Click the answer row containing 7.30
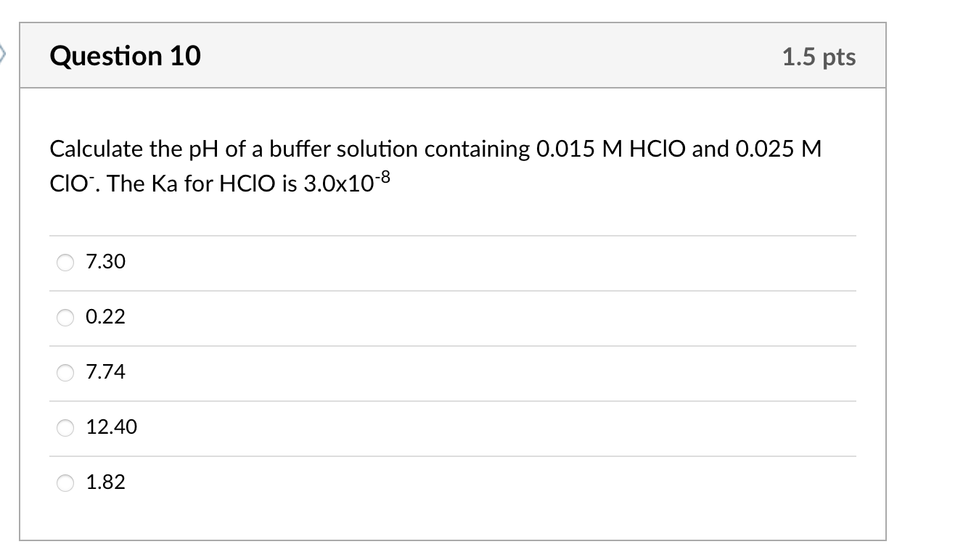Image resolution: width=971 pixels, height=560 pixels. 435,262
